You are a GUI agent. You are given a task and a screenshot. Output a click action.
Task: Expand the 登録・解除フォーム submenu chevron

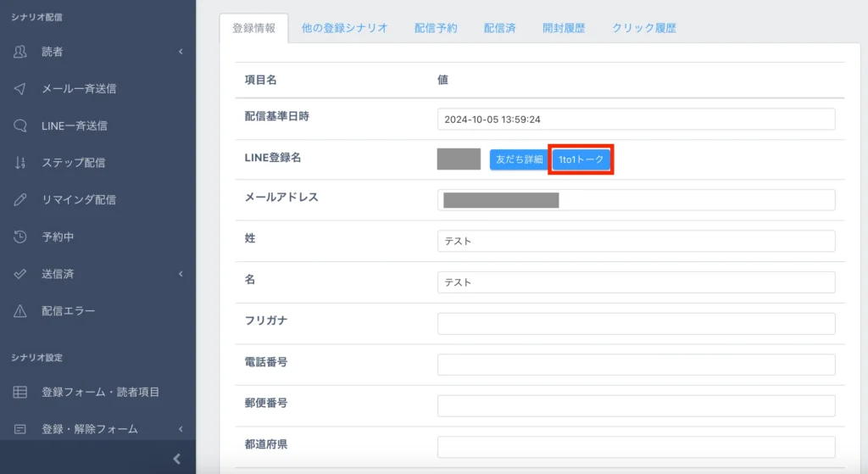[181, 429]
